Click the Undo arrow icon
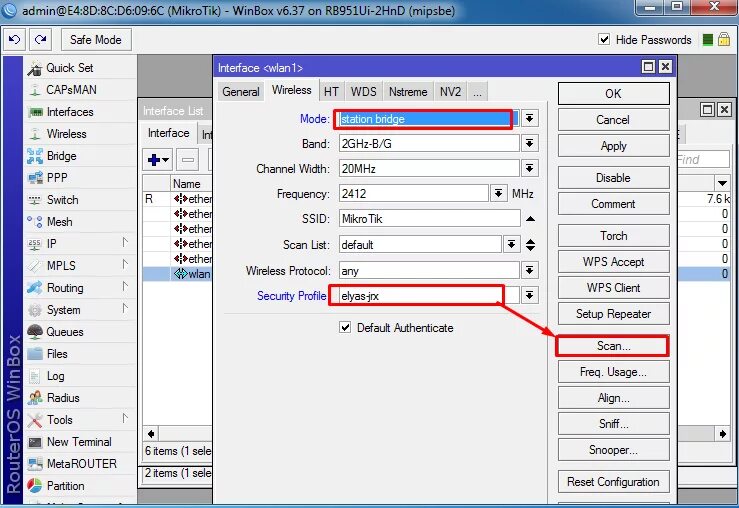Image resolution: width=739 pixels, height=508 pixels. pos(15,40)
